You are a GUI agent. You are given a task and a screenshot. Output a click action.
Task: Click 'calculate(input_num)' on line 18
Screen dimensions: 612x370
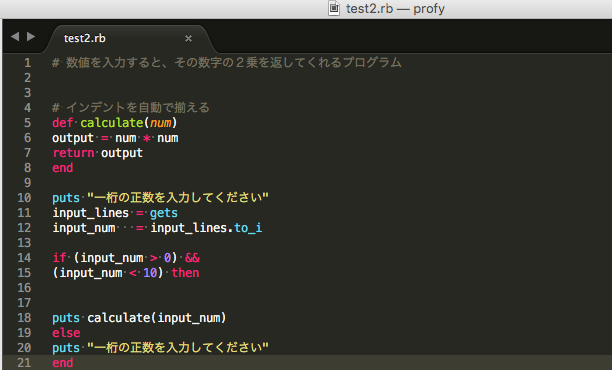point(157,318)
